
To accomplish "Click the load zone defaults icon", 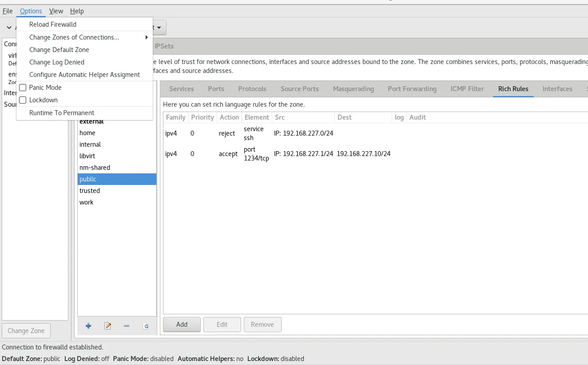I will coord(146,326).
